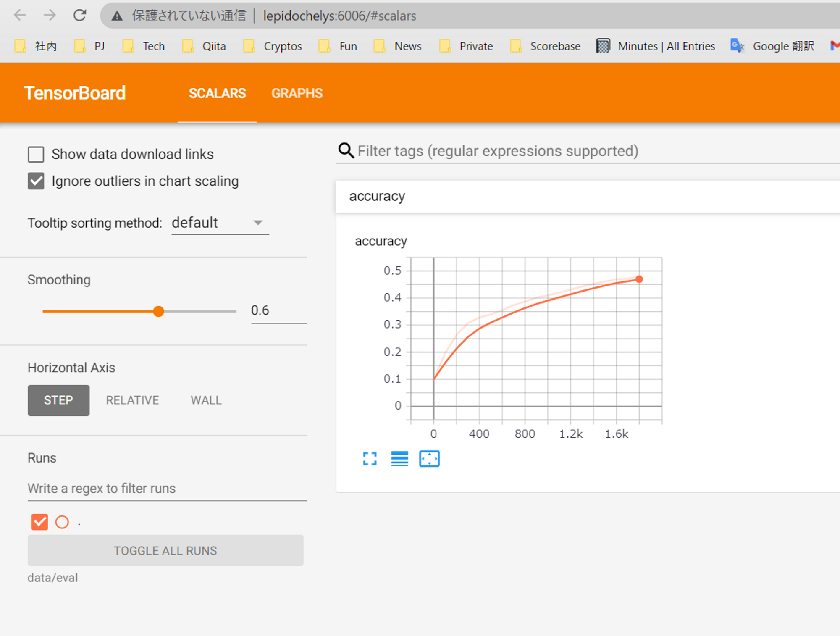The width and height of the screenshot is (840, 636).
Task: Reload the current page
Action: (80, 15)
